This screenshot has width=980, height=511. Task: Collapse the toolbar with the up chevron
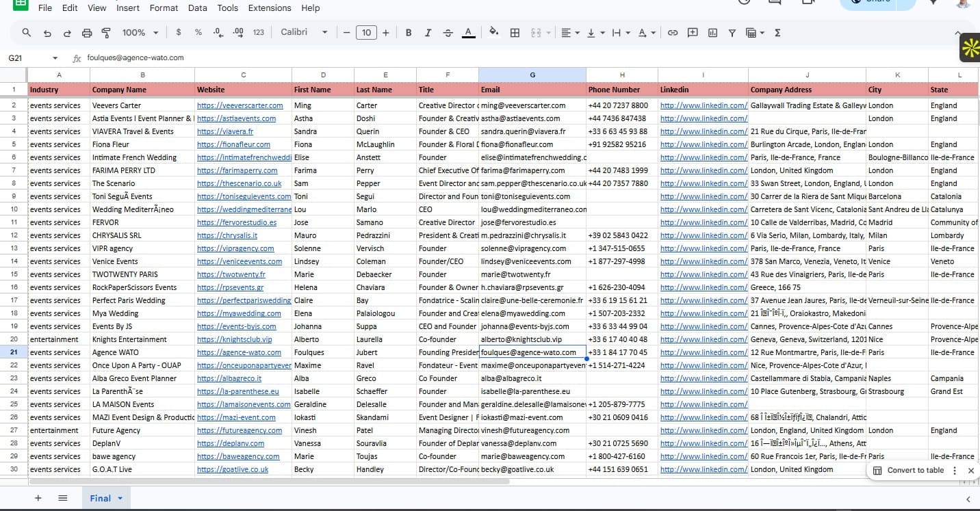958,33
